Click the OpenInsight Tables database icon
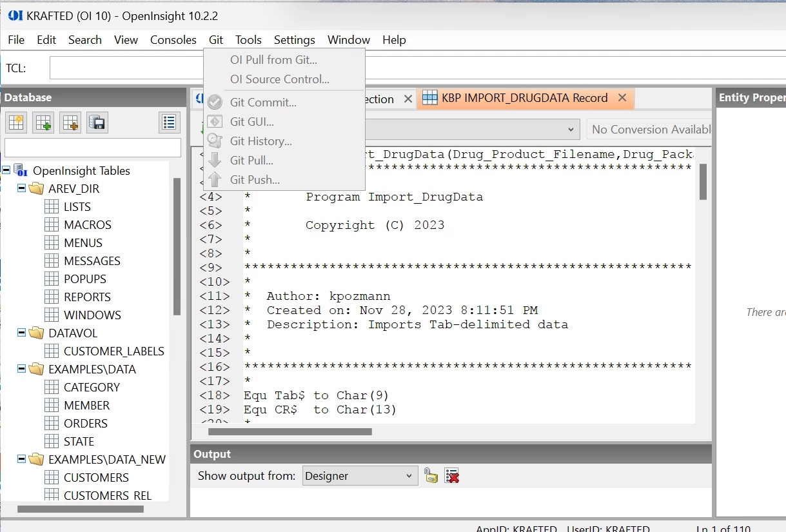The width and height of the screenshot is (786, 532). pyautogui.click(x=21, y=170)
